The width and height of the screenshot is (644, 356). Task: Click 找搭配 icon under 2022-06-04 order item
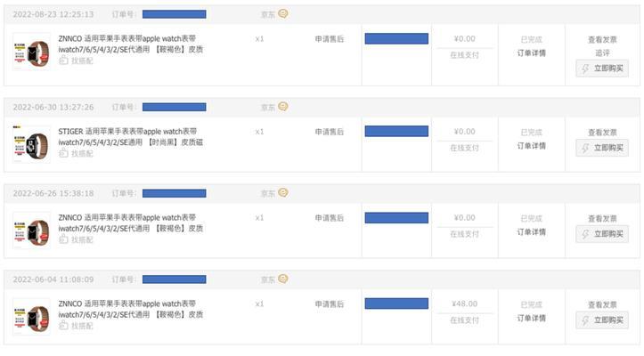pyautogui.click(x=63, y=326)
